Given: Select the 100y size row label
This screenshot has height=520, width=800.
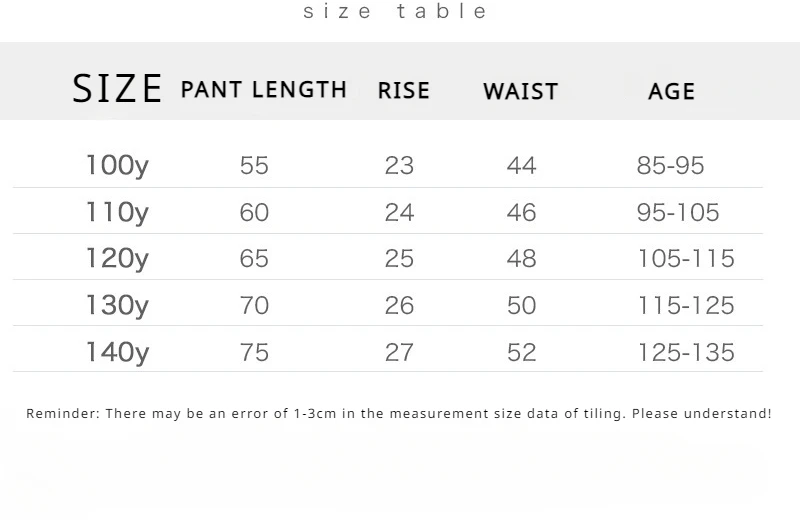Looking at the screenshot, I should click(x=117, y=165).
